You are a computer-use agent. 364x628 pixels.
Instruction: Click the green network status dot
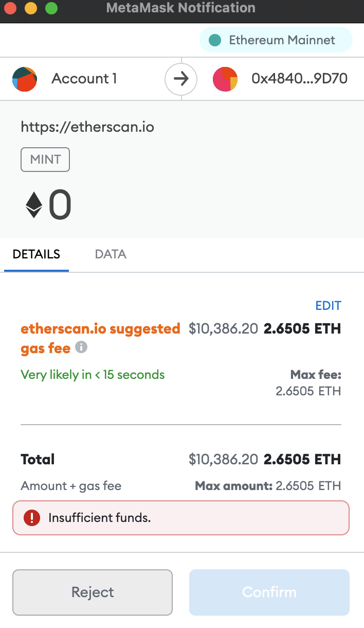pyautogui.click(x=214, y=40)
